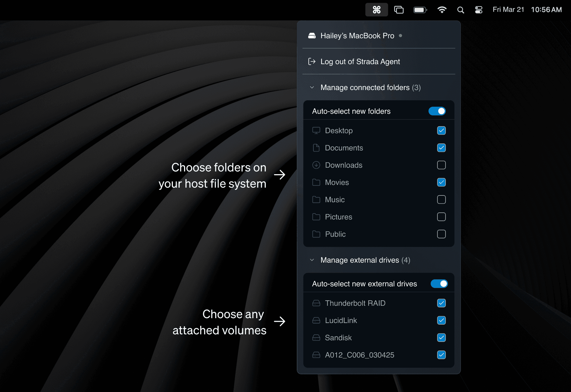This screenshot has width=571, height=392.
Task: Click the Documents folder label
Action: pyautogui.click(x=344, y=148)
